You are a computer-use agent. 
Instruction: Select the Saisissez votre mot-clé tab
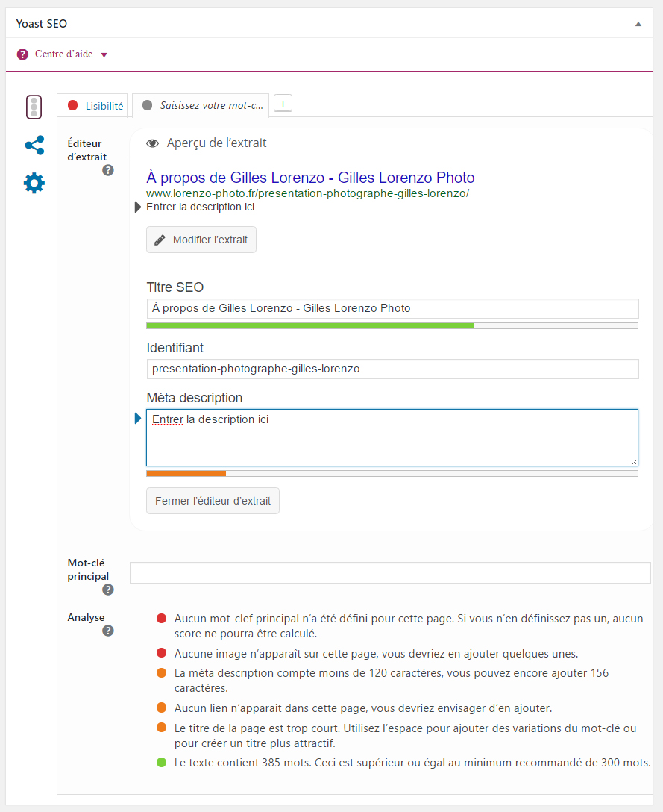coord(202,106)
